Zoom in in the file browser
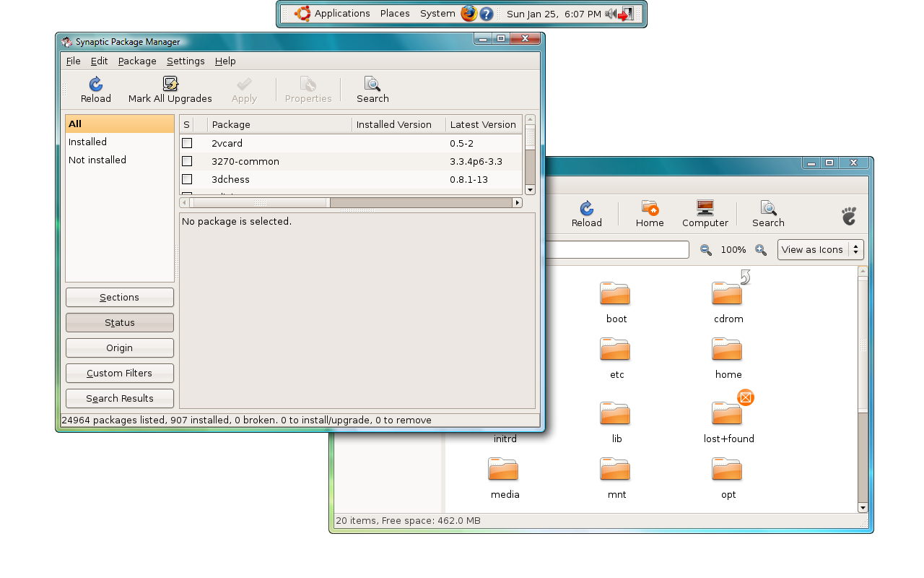Screen dimensions: 924x578 pos(761,250)
